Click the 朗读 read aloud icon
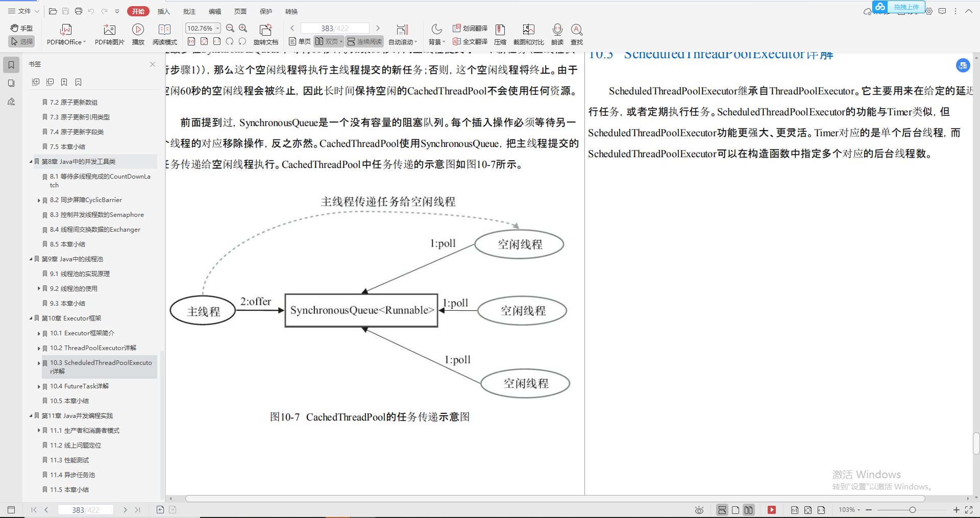The width and height of the screenshot is (980, 518). [x=557, y=30]
